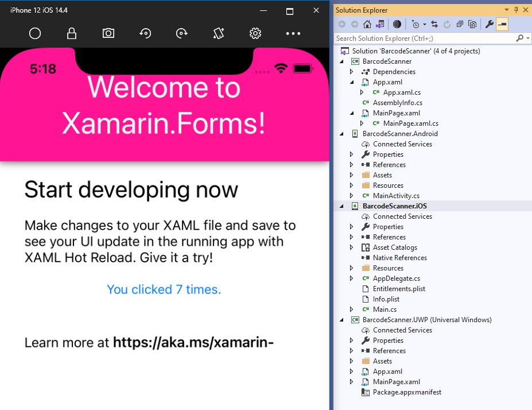Viewport: 532px width, 410px height.
Task: Expand the Dependencies node
Action: point(352,72)
